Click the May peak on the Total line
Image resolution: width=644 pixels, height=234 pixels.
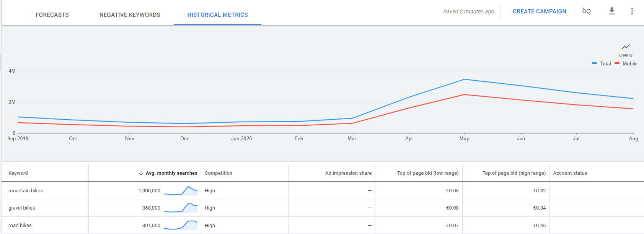(464, 80)
